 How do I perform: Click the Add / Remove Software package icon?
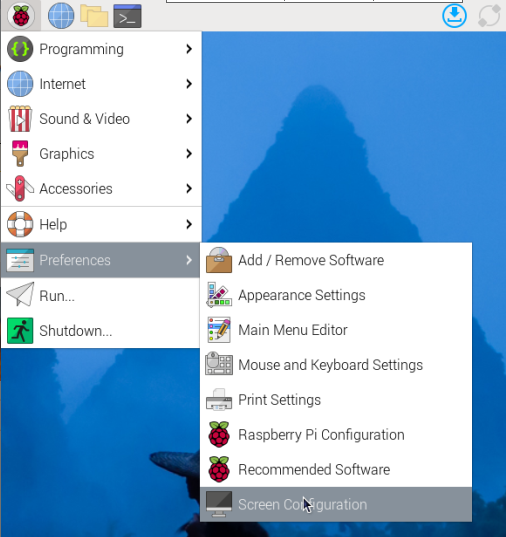219,260
